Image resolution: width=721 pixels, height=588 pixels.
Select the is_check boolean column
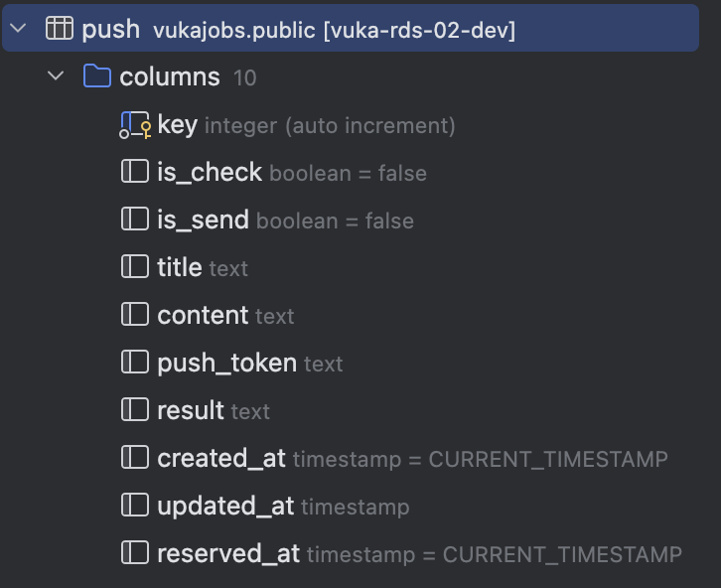click(210, 172)
